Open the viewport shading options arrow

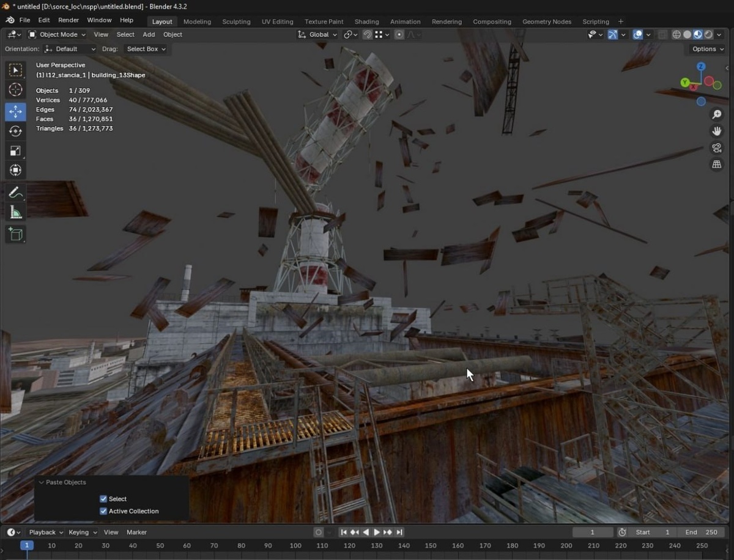(x=719, y=34)
